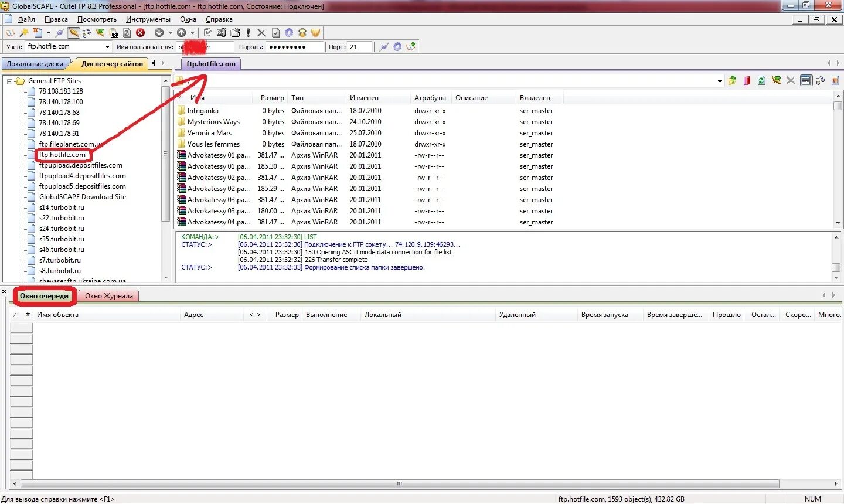Open Site Manager book icon in toolbar
The height and width of the screenshot is (504, 844).
[9, 33]
